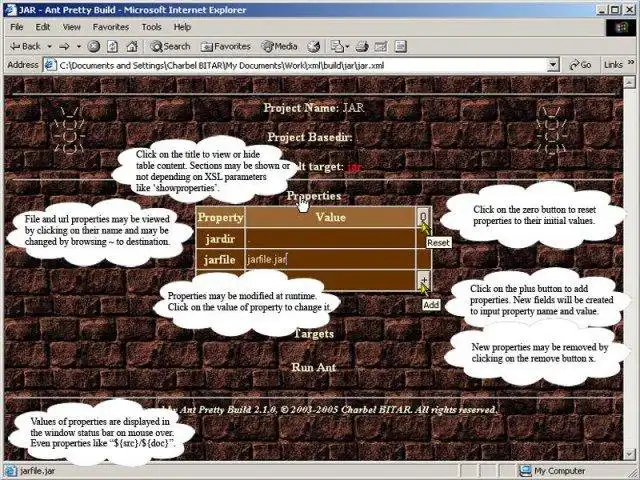This screenshot has height=480, width=640.
Task: Click the page scrollbar down arrow
Action: pos(629,454)
